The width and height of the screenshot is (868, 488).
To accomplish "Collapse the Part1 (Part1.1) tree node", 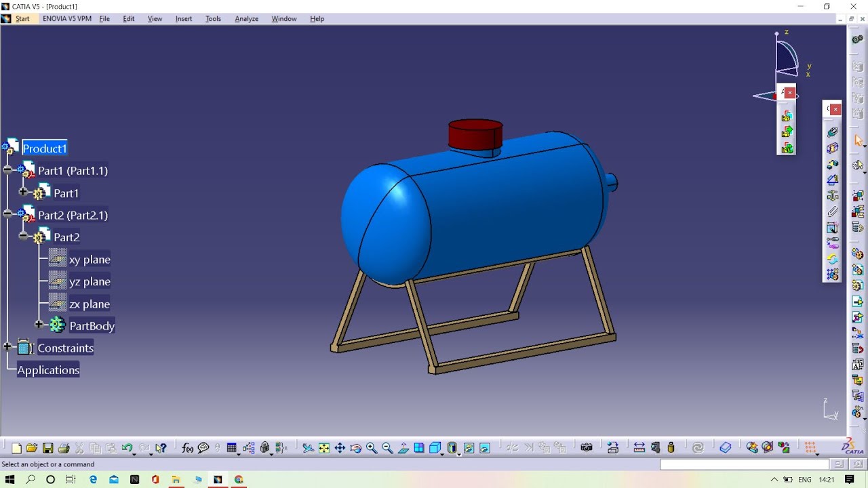I will pyautogui.click(x=7, y=170).
